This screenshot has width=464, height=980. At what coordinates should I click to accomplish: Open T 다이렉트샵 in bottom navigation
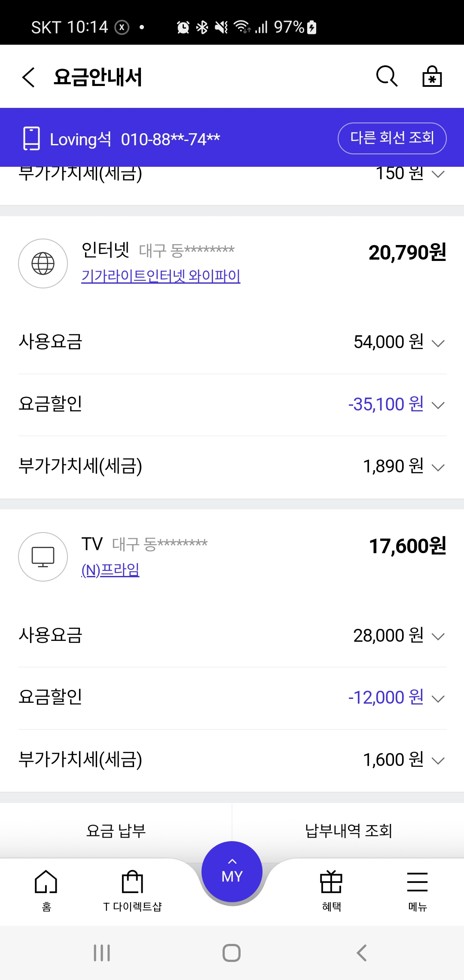132,889
